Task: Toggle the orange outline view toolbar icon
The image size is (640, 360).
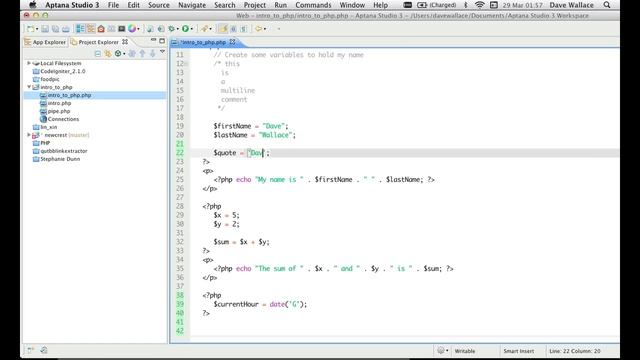Action: [x=91, y=29]
